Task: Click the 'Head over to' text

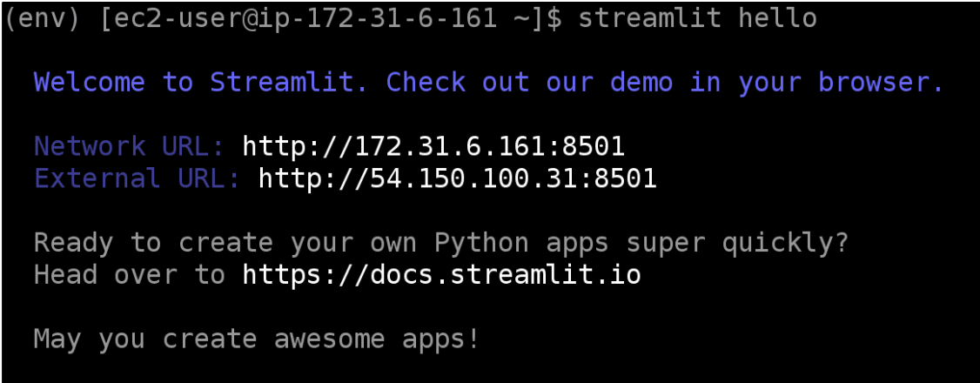Action: [x=130, y=275]
